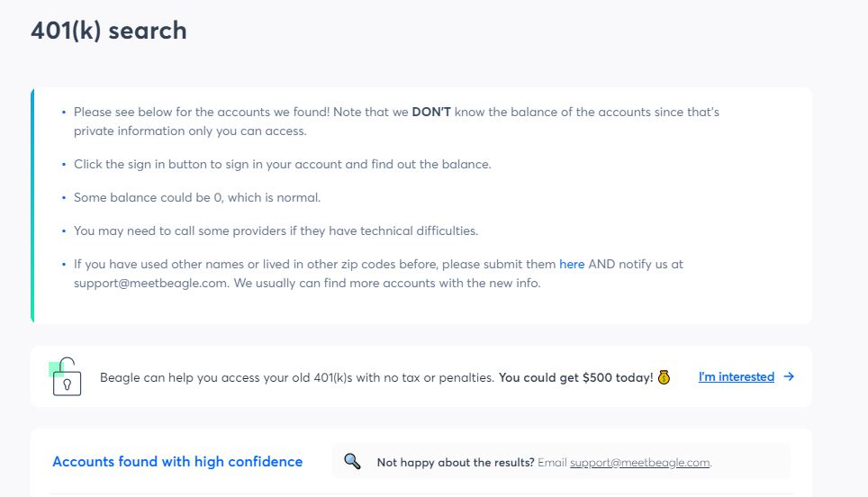Click the "You may need to call some providers" note

click(x=276, y=231)
